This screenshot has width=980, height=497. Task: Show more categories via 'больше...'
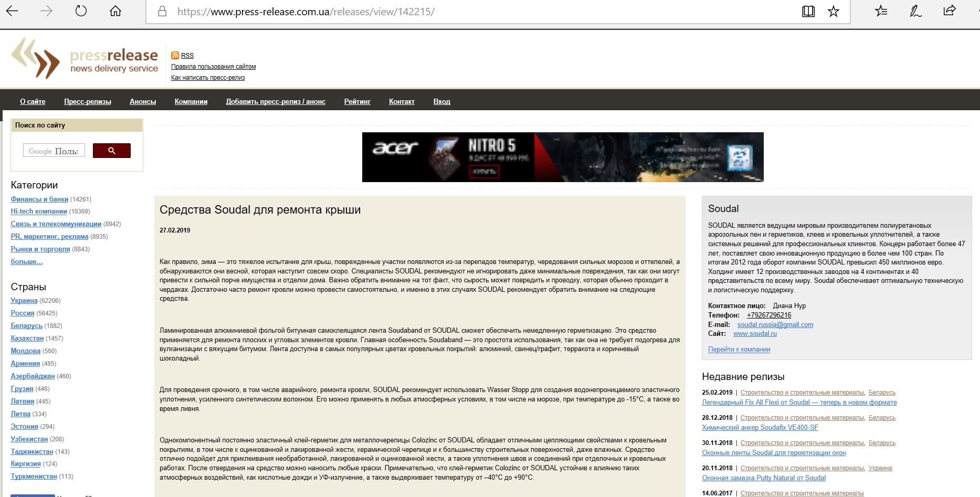27,261
